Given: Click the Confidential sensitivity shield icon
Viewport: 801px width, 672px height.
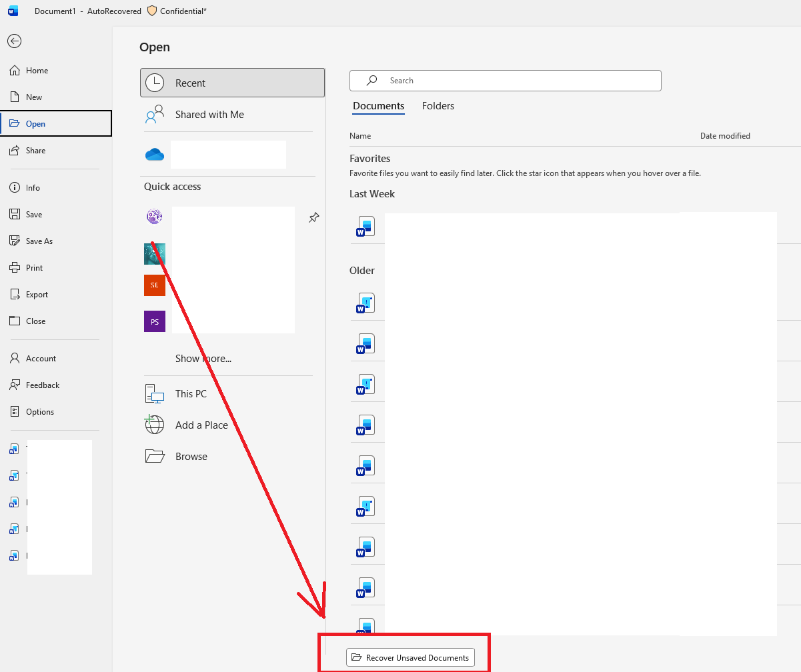Looking at the screenshot, I should point(152,11).
